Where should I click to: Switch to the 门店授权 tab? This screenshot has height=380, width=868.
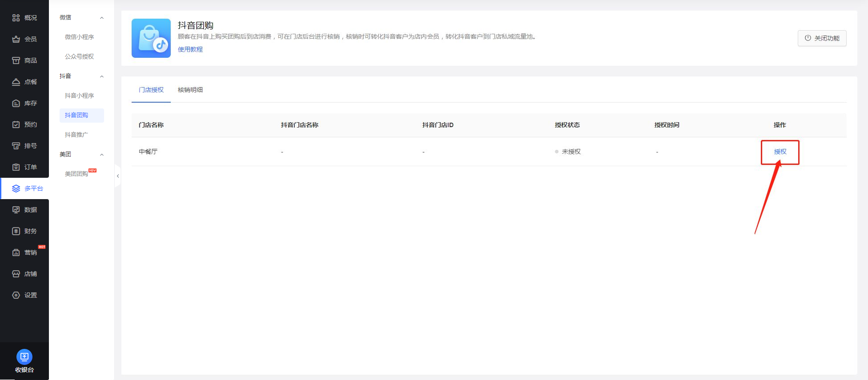[151, 90]
